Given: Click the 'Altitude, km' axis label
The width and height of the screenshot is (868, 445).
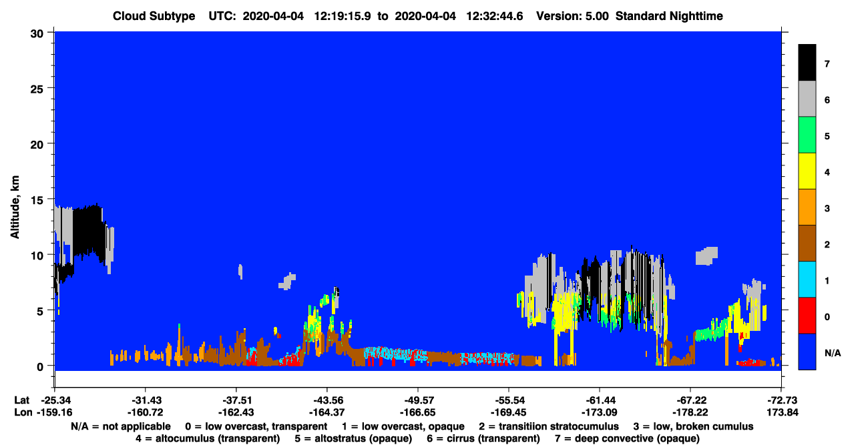Looking at the screenshot, I should 15,207.
